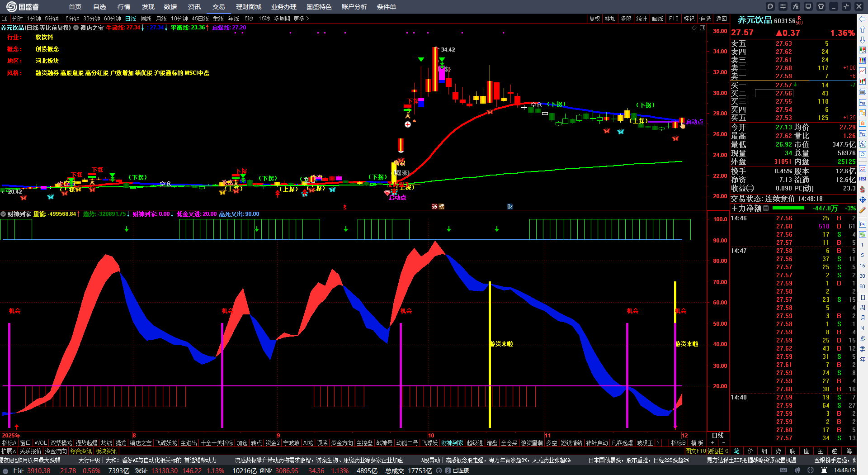Toggle the 叠加 overlay button
The image size is (868, 475).
[610, 19]
